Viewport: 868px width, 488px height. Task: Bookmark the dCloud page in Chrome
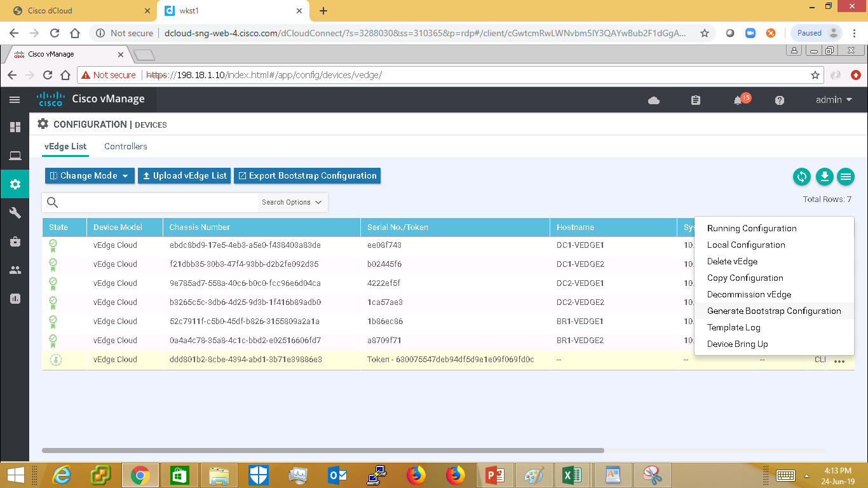pyautogui.click(x=704, y=33)
